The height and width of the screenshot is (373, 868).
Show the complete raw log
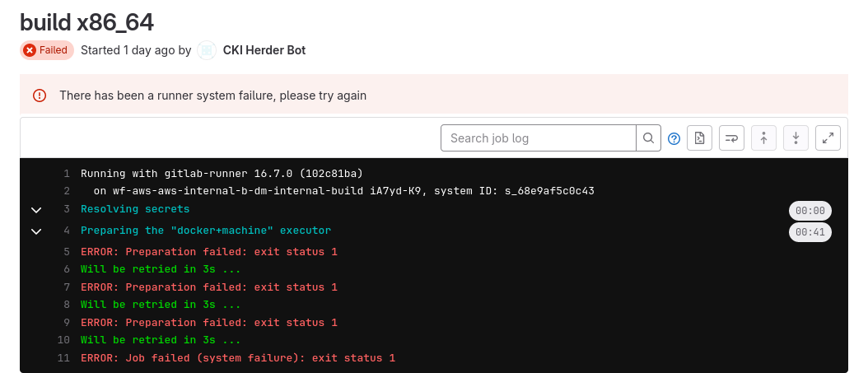(699, 138)
